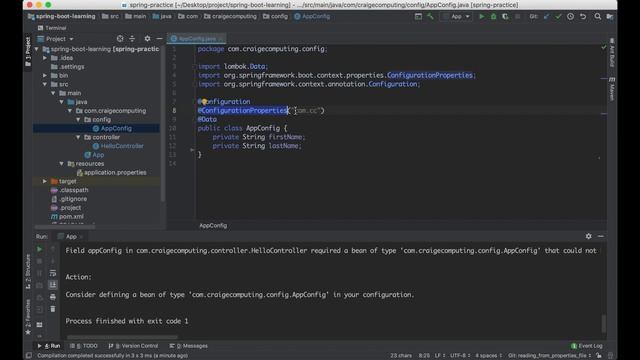
Task: Collapse the controller package
Action: click(78, 137)
